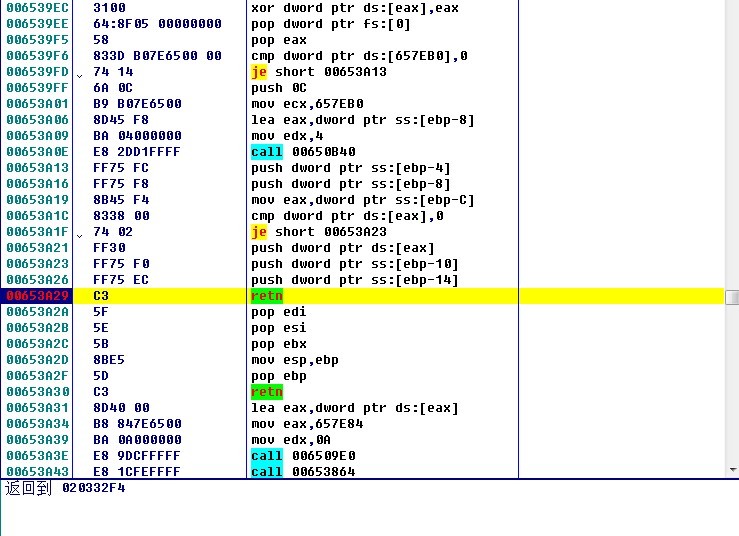The width and height of the screenshot is (739, 536).
Task: Click 'cmp dword ptr ds:[657EB0],0' instruction
Action: tap(359, 56)
